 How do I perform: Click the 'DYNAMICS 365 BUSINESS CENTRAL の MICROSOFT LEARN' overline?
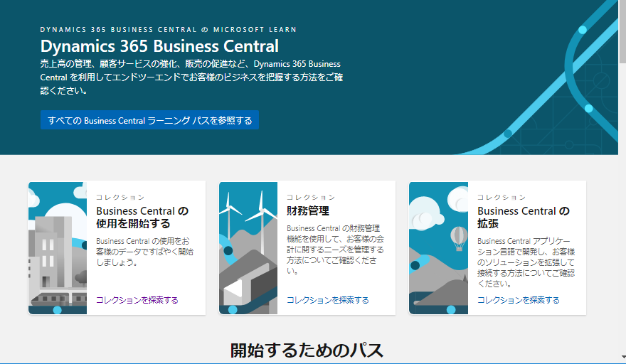[169, 30]
